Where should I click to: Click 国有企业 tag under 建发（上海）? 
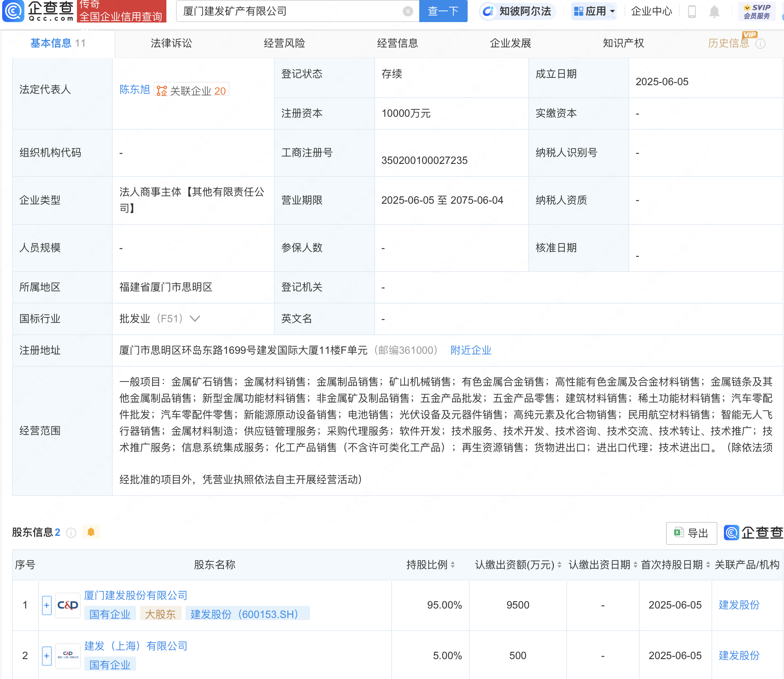110,665
